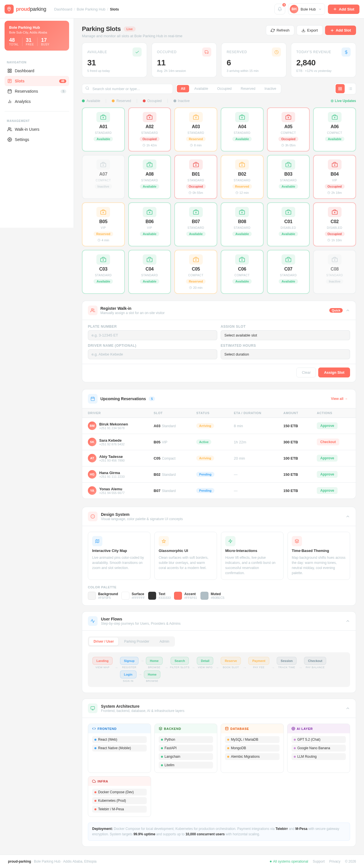The image size is (364, 868).
Task: Click the Register Walk-in users icon
Action: pos(93,310)
